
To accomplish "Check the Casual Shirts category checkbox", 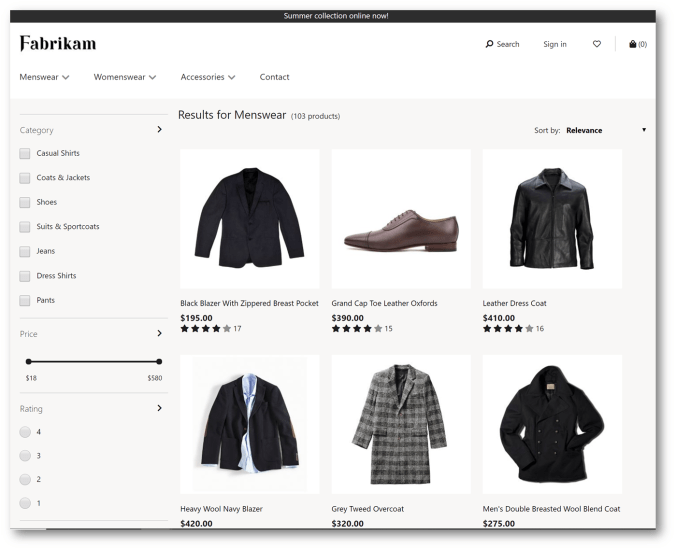I will point(25,153).
